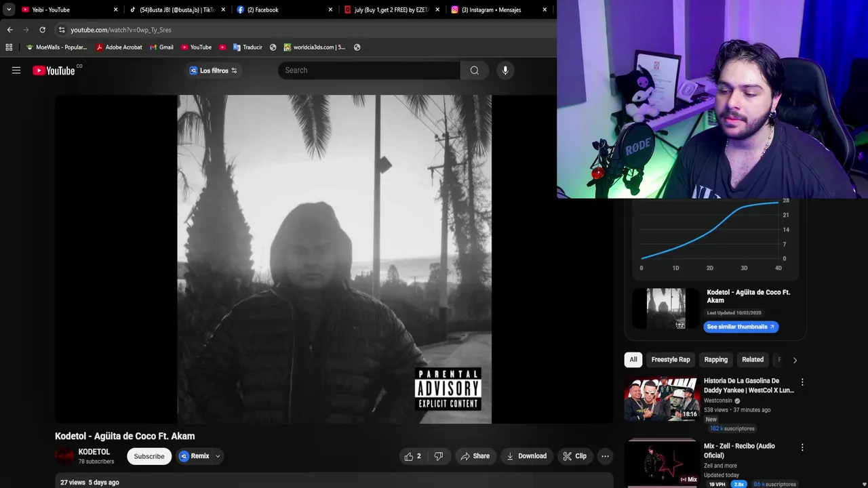Click See similar thumbnails button
Screen dimensions: 868x488
(741, 327)
